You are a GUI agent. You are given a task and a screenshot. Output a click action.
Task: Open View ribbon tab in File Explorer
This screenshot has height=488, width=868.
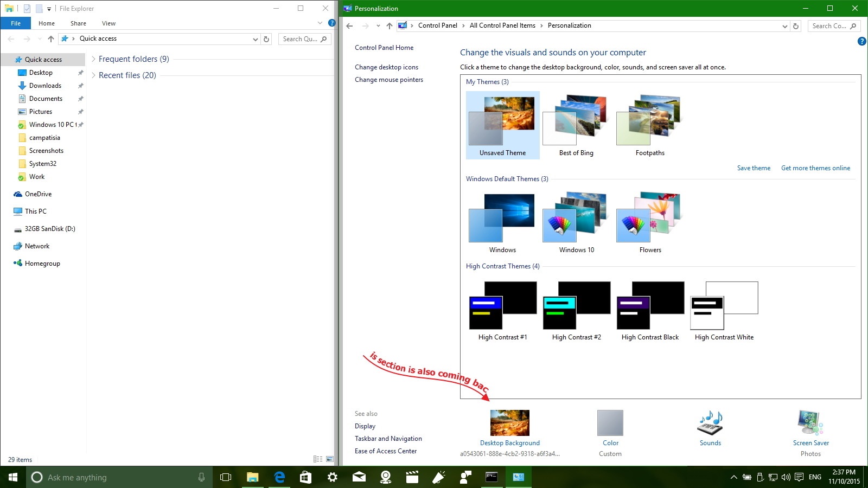pyautogui.click(x=108, y=23)
